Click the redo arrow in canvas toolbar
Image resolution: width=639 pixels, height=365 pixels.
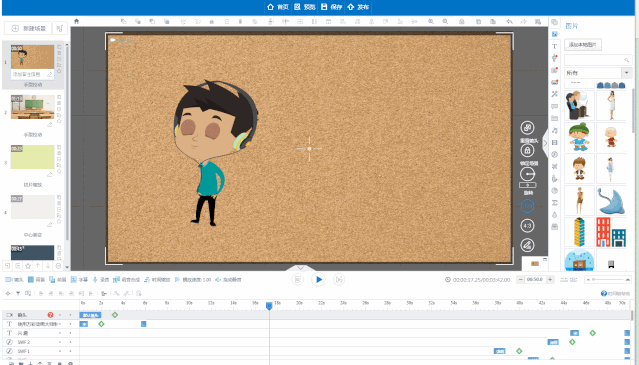coord(524,21)
